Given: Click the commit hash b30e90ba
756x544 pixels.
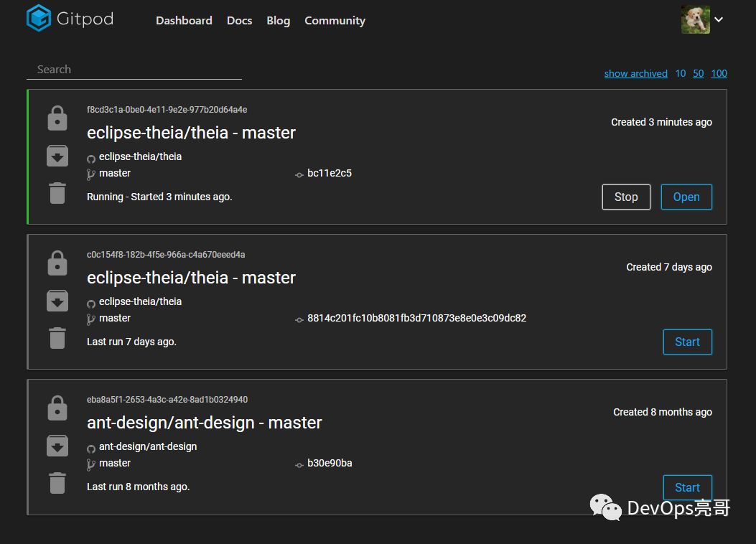Looking at the screenshot, I should (x=330, y=463).
